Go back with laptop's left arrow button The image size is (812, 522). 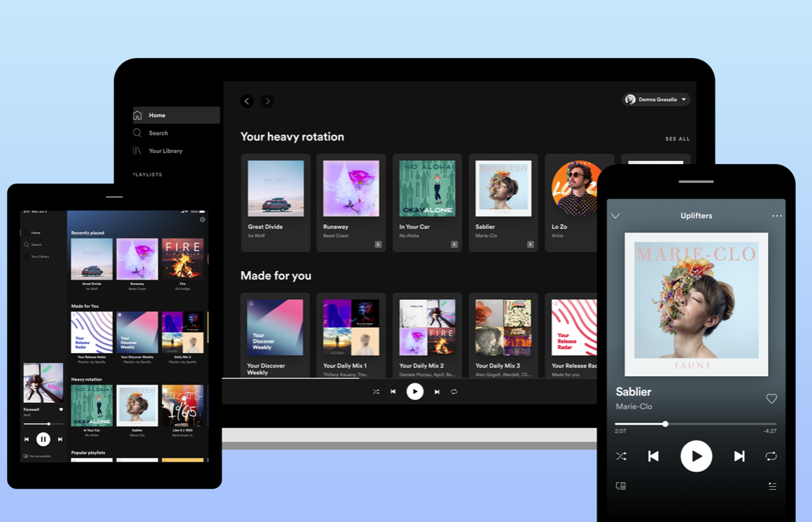point(247,101)
